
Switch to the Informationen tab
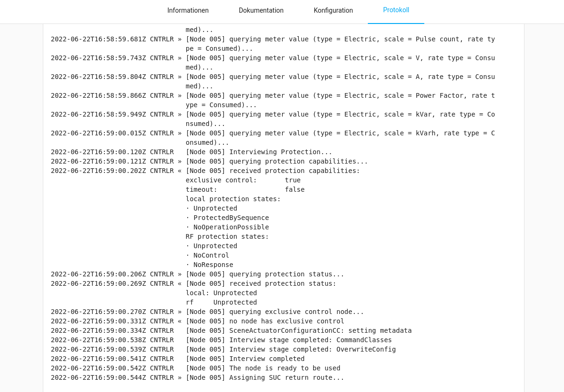[x=188, y=10]
